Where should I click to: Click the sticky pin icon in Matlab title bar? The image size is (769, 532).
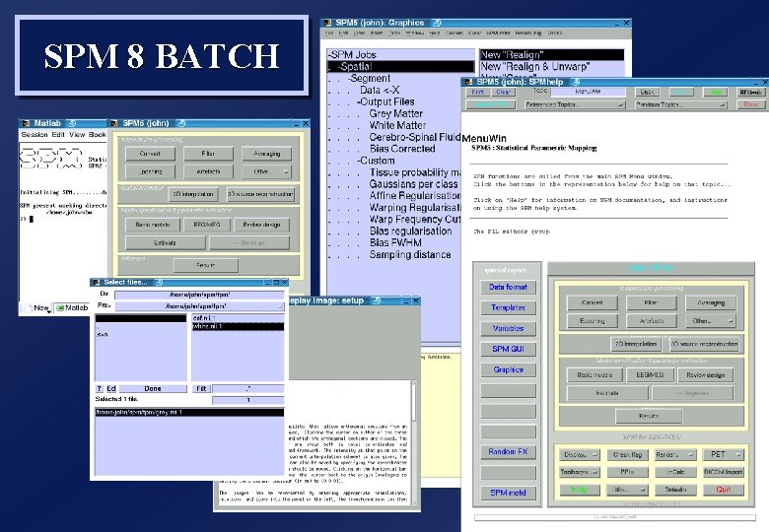coord(72,123)
